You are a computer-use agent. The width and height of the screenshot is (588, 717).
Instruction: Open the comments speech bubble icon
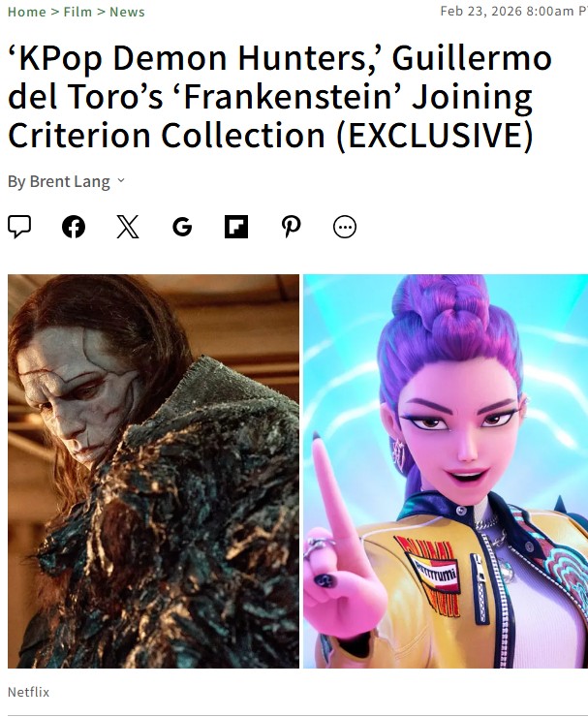19,227
